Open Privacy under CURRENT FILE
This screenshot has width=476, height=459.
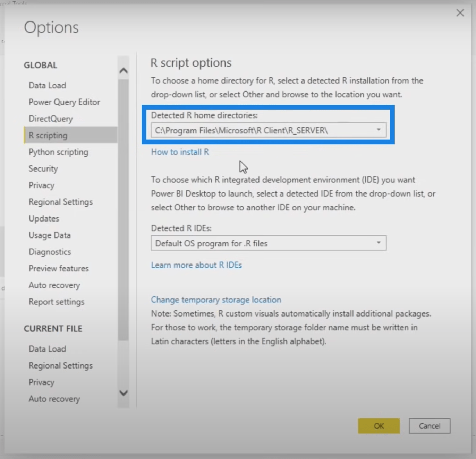point(41,382)
